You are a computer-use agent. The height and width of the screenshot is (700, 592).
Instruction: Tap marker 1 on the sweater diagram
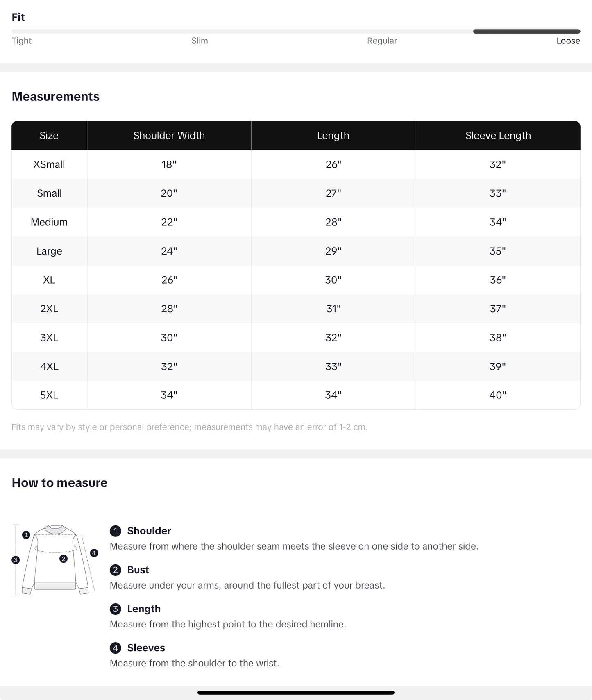[x=26, y=535]
